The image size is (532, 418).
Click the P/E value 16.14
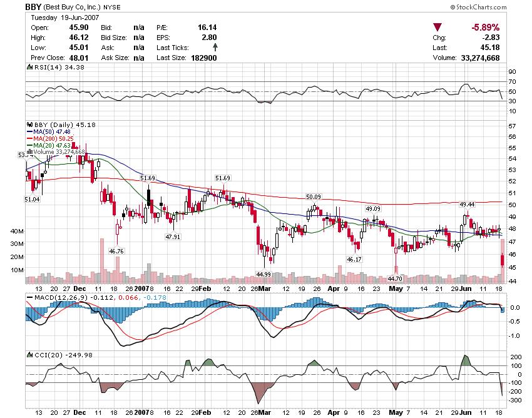(207, 28)
